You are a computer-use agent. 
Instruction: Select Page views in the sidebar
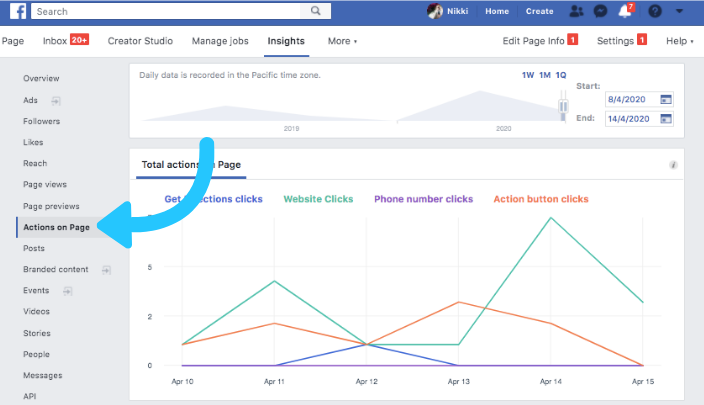(x=45, y=185)
